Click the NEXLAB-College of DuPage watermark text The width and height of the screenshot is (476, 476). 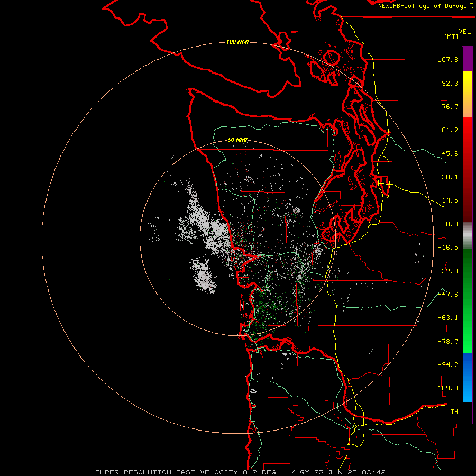pos(425,6)
